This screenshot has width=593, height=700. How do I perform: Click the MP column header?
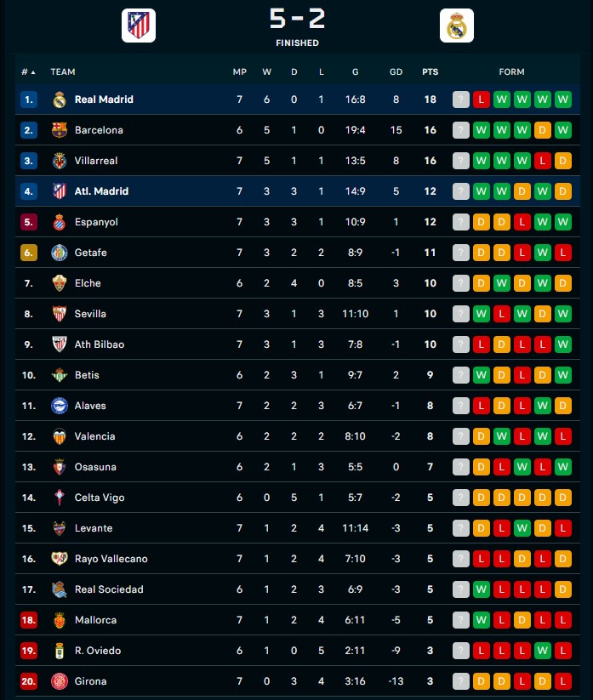point(240,72)
